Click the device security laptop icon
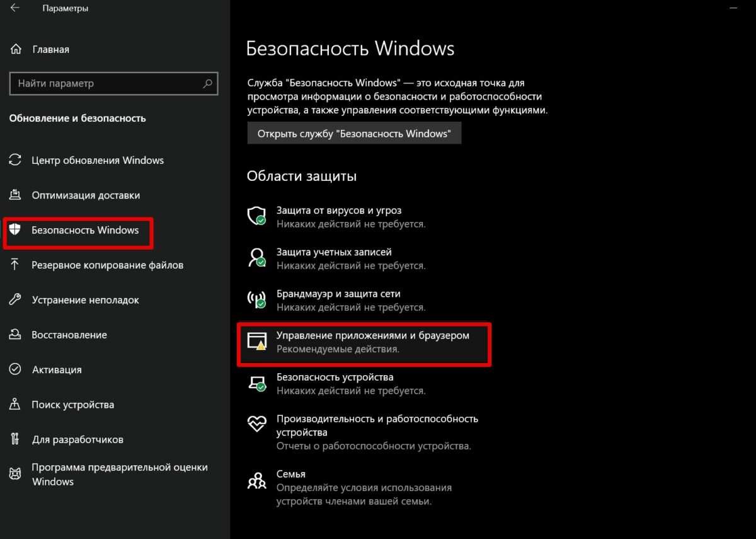The height and width of the screenshot is (539, 756). 256,383
